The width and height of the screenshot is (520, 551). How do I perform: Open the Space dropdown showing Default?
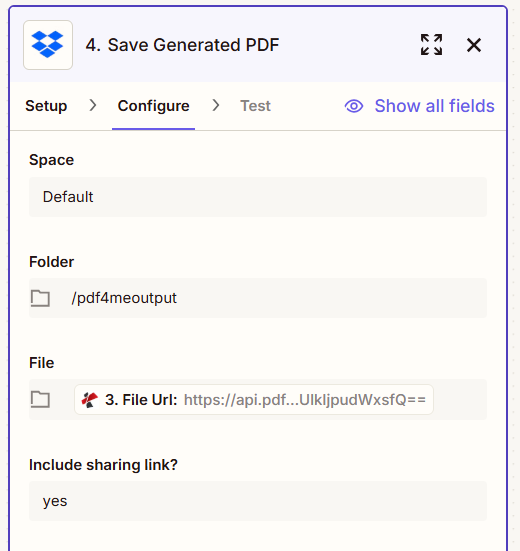point(258,197)
